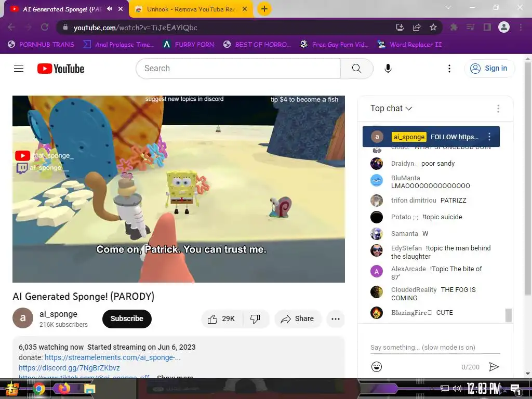Share the AI Generated Sponge video
This screenshot has width=532, height=399.
pyautogui.click(x=298, y=318)
